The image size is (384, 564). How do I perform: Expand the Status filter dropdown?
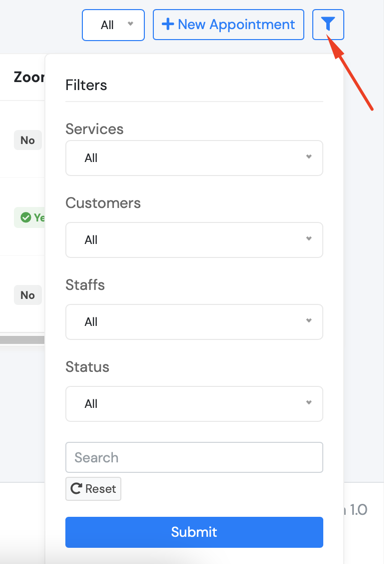click(194, 404)
